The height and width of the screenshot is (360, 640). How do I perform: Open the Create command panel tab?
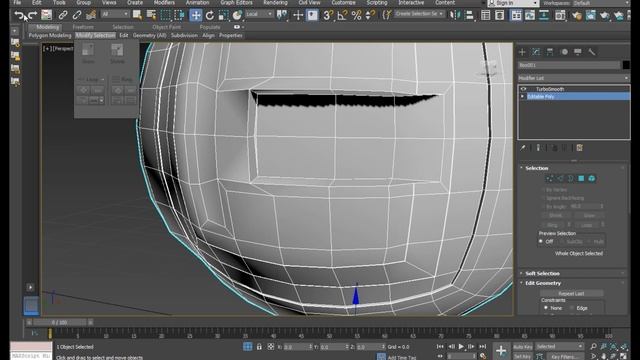522,52
